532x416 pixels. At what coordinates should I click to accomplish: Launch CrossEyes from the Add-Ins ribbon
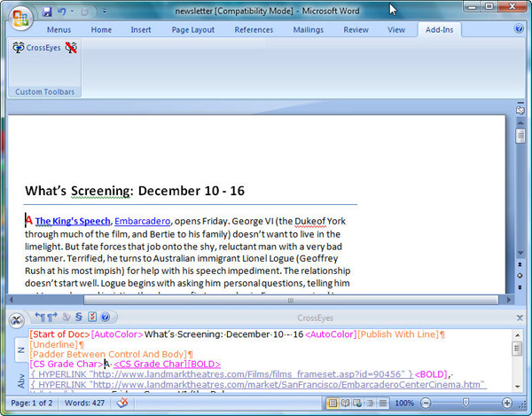[x=36, y=48]
